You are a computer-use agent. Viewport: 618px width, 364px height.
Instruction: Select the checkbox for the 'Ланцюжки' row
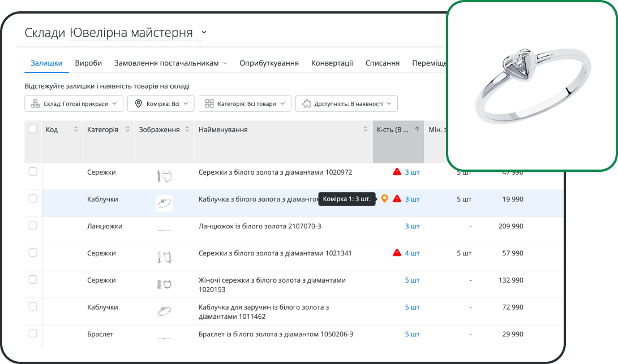coord(32,226)
